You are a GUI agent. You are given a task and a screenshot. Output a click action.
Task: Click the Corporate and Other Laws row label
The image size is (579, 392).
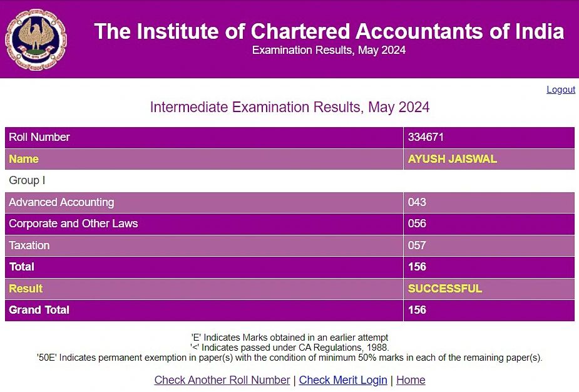(x=204, y=224)
